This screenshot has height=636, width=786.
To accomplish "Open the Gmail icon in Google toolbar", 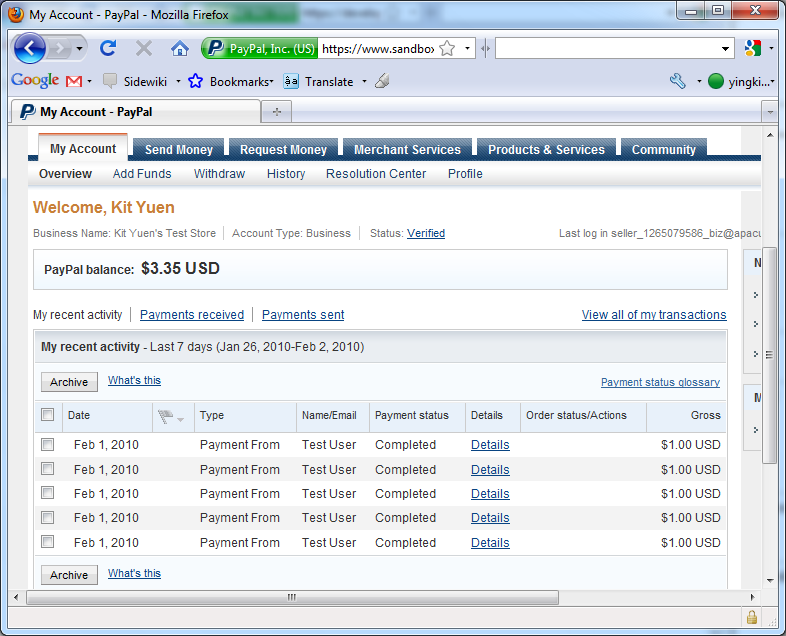I will coord(74,81).
